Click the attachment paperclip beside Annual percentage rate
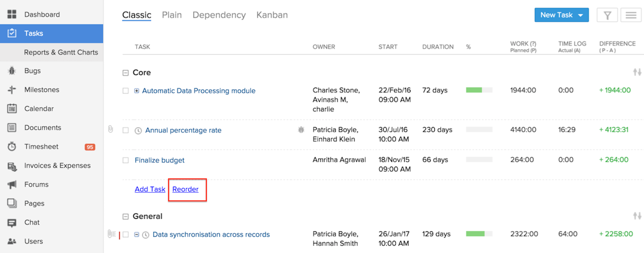 tap(111, 129)
